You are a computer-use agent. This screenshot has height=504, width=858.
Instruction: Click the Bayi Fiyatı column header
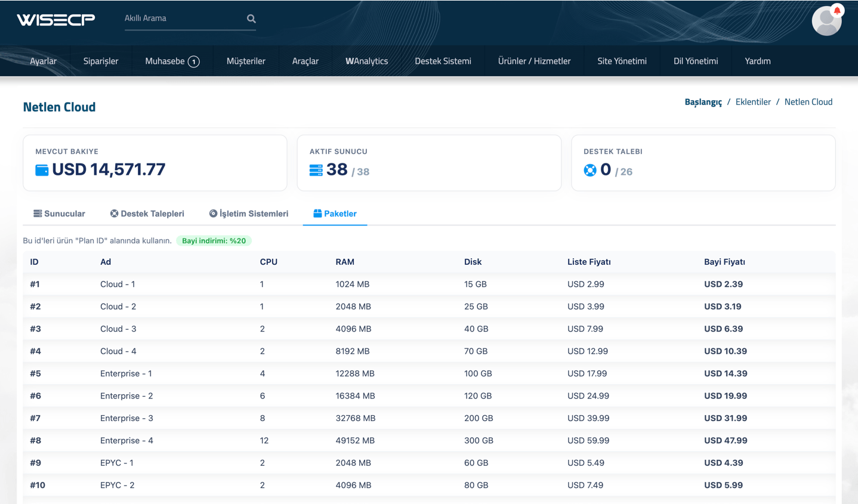tap(724, 262)
